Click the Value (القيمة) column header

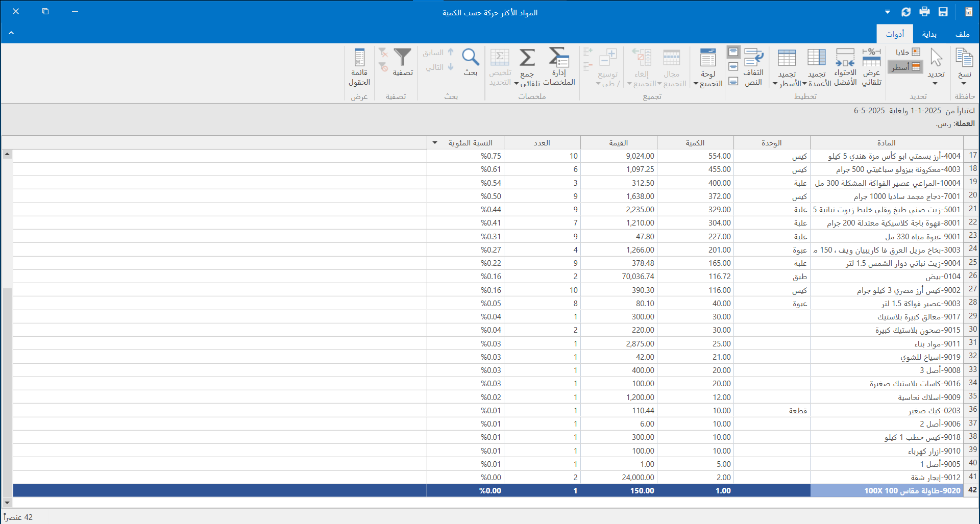point(618,143)
